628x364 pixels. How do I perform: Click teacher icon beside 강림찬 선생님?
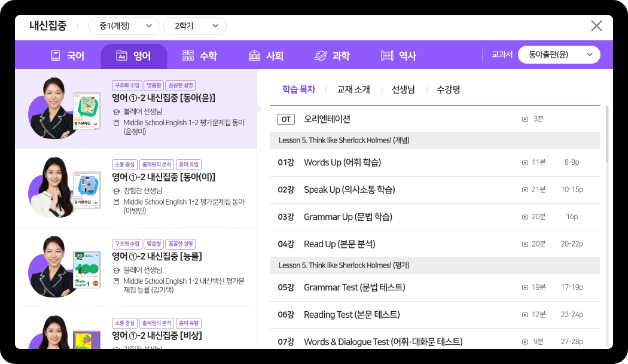(116, 191)
